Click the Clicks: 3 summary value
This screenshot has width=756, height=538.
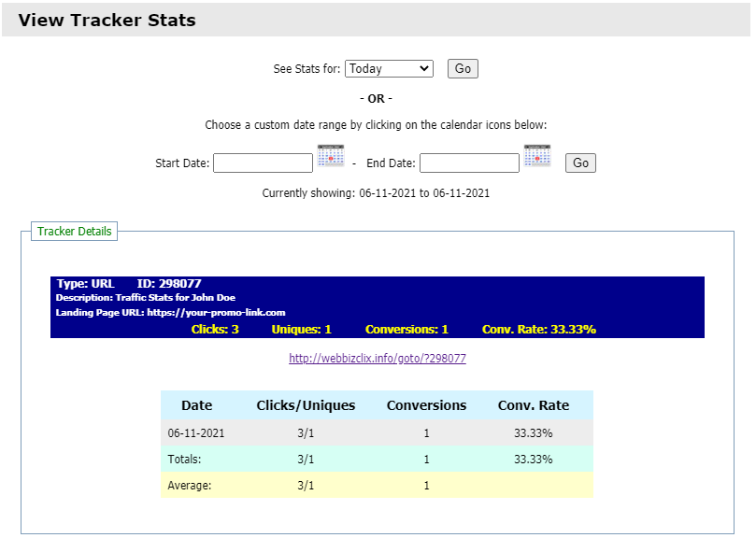[215, 330]
